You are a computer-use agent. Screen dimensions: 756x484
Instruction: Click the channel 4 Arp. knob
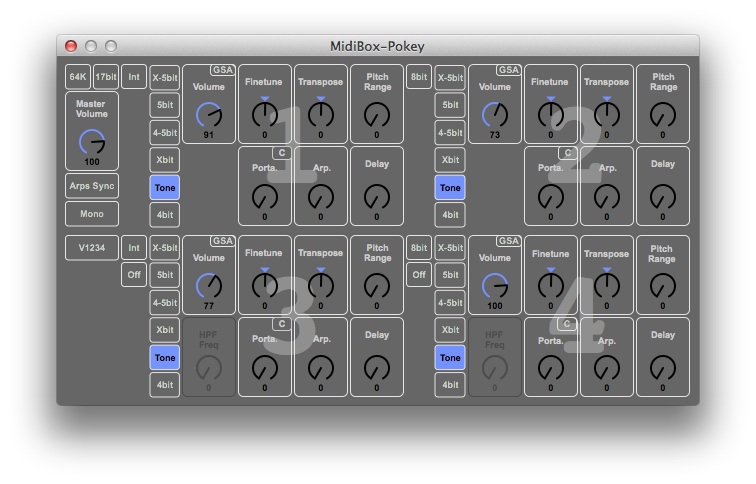tap(606, 367)
